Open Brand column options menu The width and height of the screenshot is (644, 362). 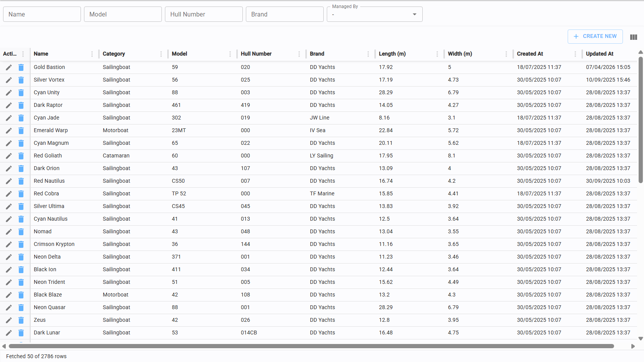[368, 54]
